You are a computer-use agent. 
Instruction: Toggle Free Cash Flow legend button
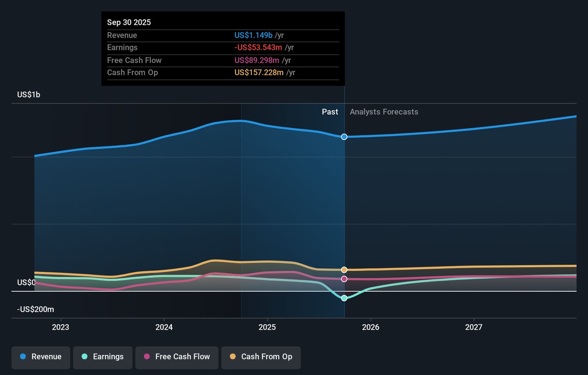click(x=177, y=357)
